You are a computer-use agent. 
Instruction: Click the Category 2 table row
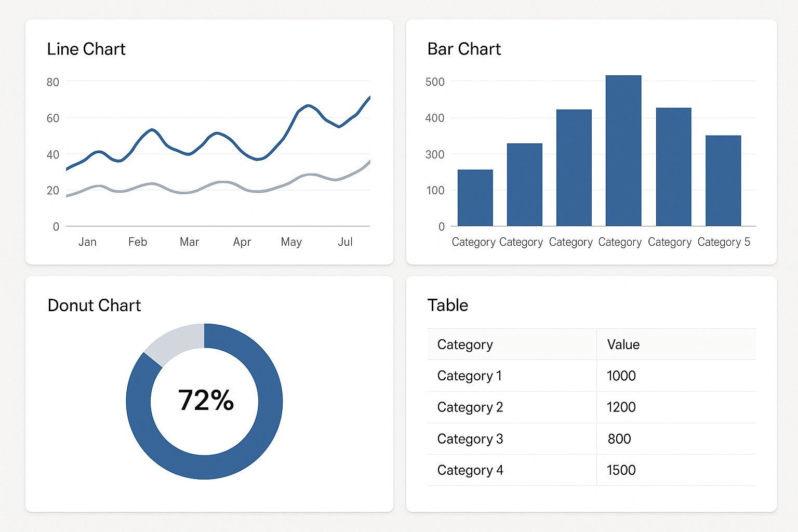(470, 407)
